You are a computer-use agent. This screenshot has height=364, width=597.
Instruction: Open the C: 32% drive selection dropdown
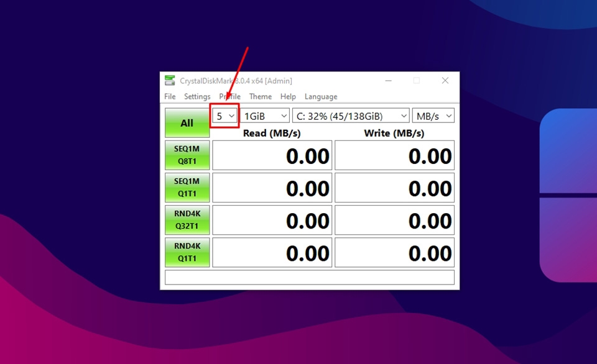point(351,116)
